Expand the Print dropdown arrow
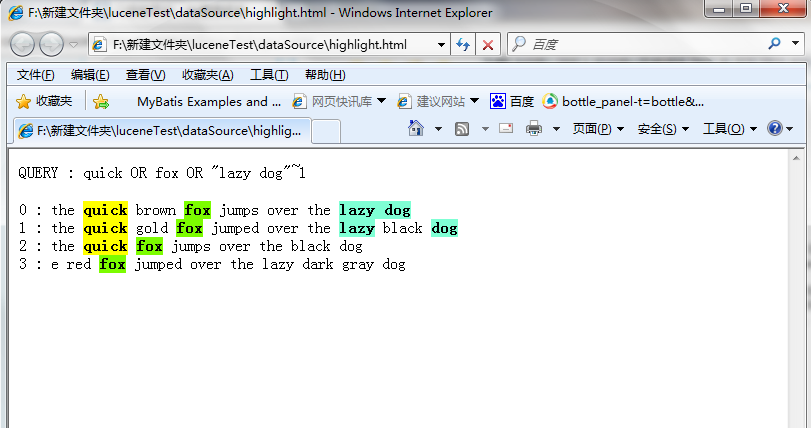The height and width of the screenshot is (428, 811). point(557,129)
